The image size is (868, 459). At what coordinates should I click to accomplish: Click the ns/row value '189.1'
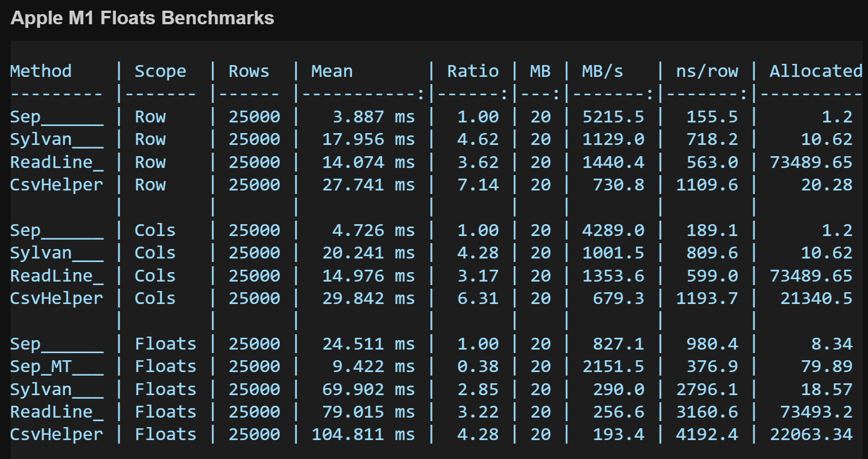pos(712,230)
